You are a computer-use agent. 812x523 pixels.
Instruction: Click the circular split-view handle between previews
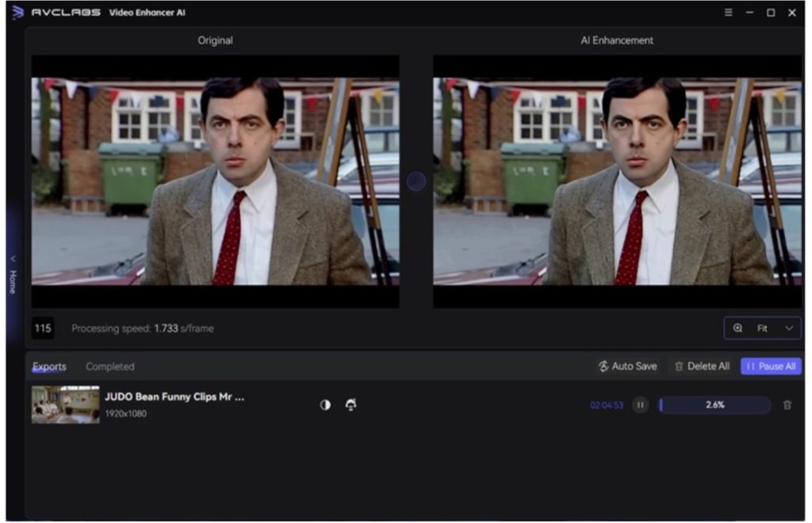(415, 181)
